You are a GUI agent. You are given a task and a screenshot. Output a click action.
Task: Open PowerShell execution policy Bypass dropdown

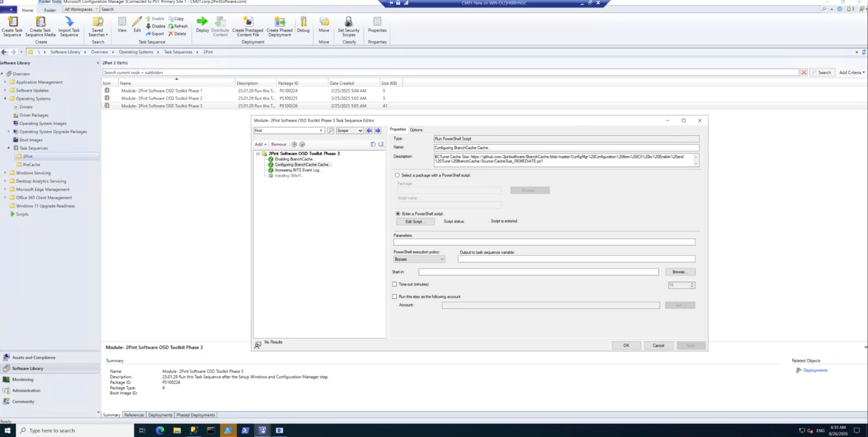pos(419,259)
